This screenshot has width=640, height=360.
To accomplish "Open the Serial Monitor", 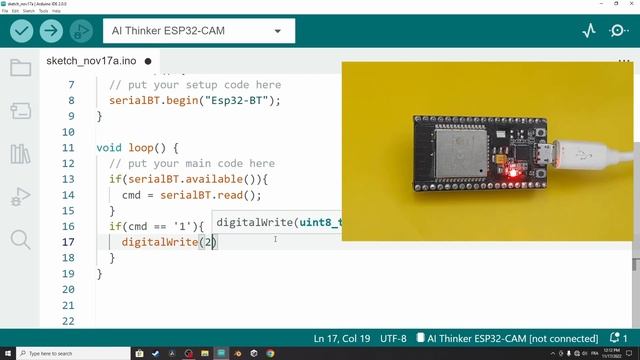I will pyautogui.click(x=618, y=31).
